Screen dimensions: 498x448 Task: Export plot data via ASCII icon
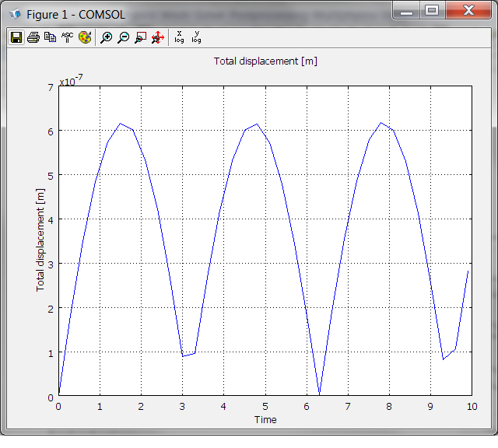pyautogui.click(x=68, y=37)
